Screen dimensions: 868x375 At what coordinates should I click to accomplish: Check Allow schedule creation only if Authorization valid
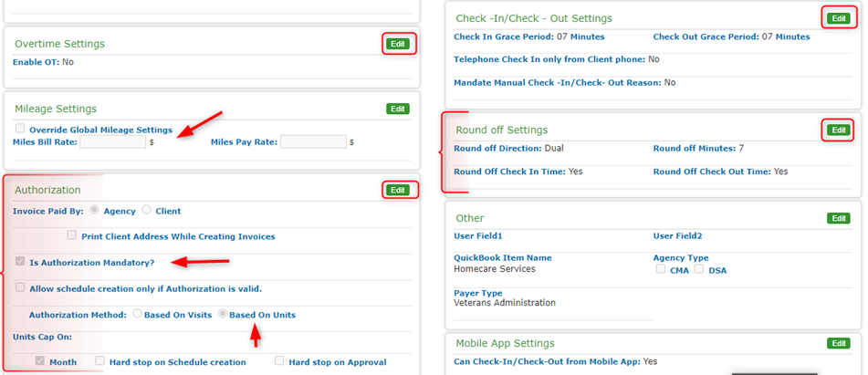pyautogui.click(x=20, y=288)
